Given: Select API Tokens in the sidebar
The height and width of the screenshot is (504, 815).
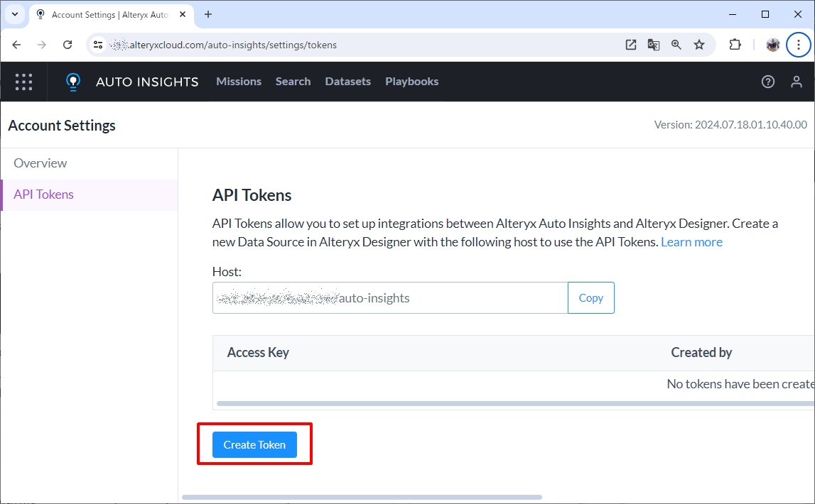Looking at the screenshot, I should point(43,195).
